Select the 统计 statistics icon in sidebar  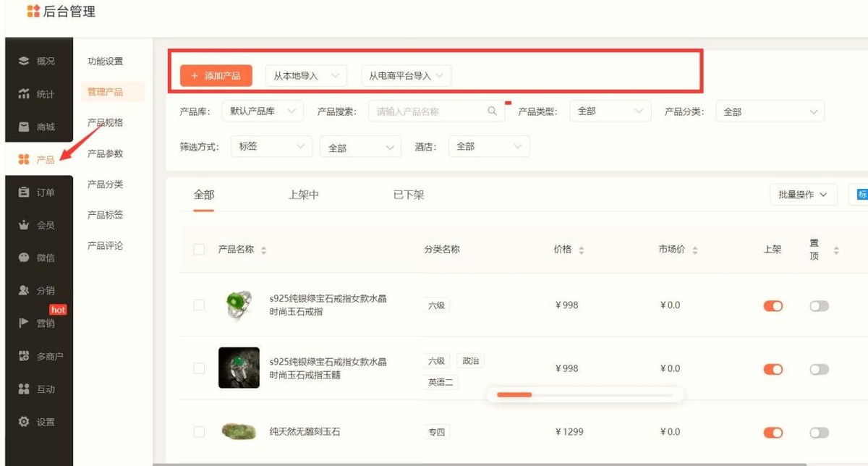(x=37, y=93)
